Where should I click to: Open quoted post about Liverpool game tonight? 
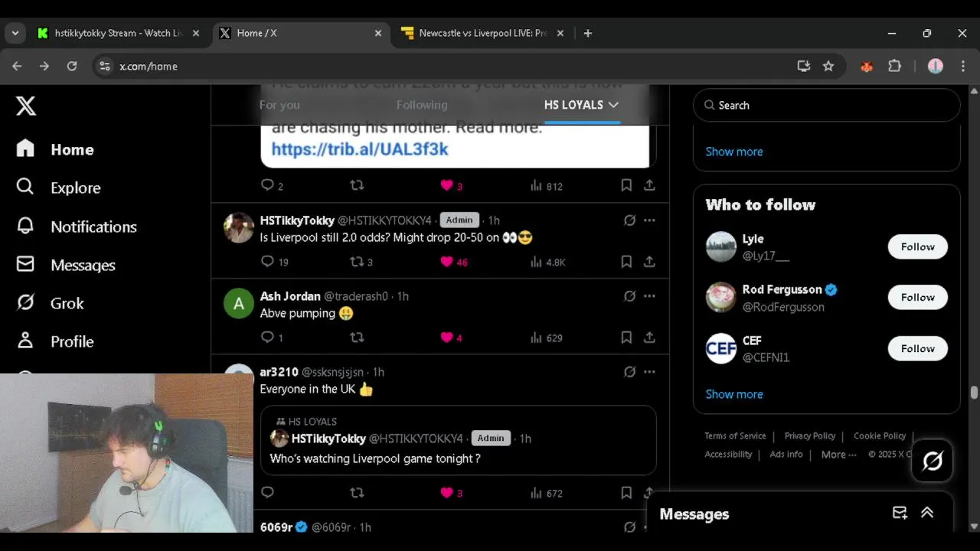458,440
